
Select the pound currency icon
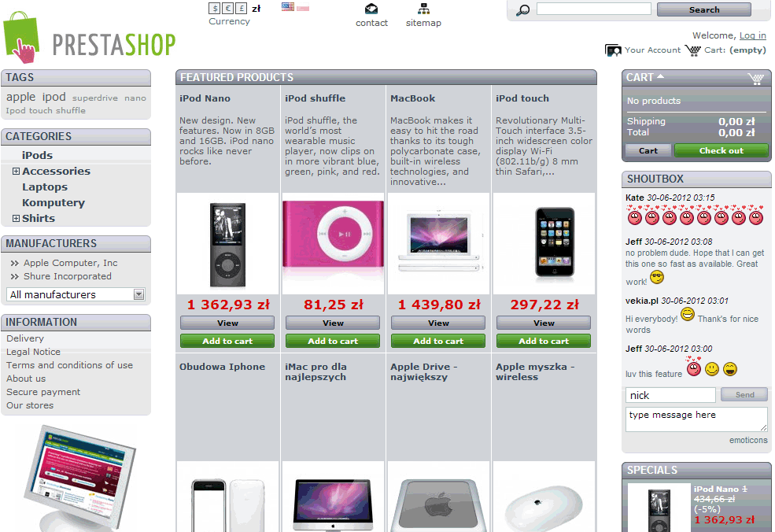242,9
